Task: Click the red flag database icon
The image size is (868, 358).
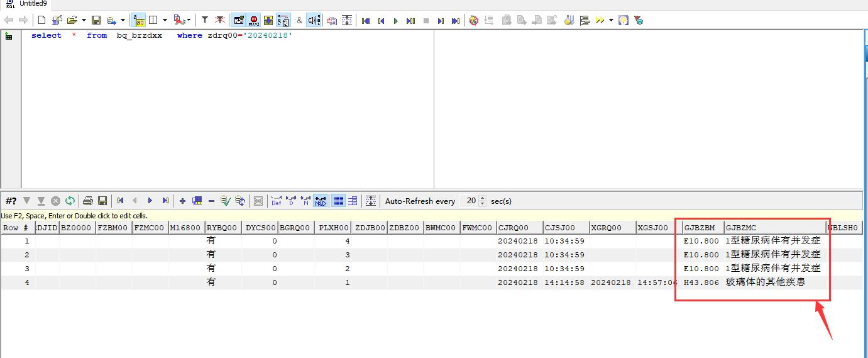Action: coord(639,20)
